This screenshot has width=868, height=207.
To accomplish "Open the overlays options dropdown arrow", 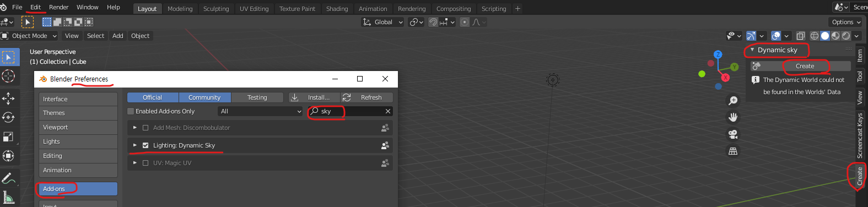I will (x=786, y=36).
